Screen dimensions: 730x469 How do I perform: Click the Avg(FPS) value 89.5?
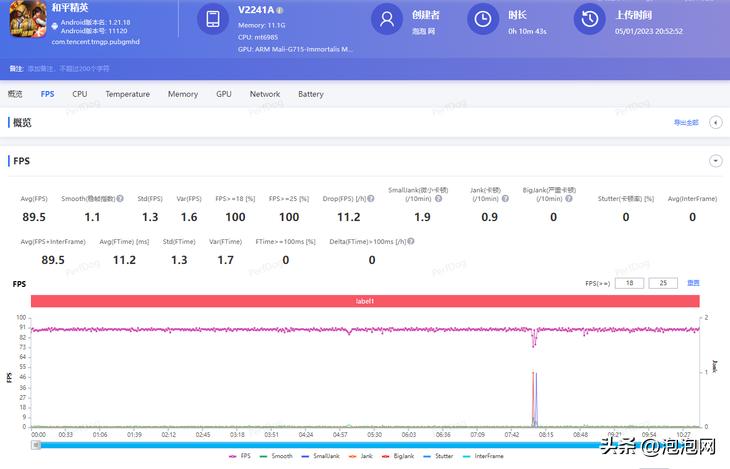click(x=34, y=217)
